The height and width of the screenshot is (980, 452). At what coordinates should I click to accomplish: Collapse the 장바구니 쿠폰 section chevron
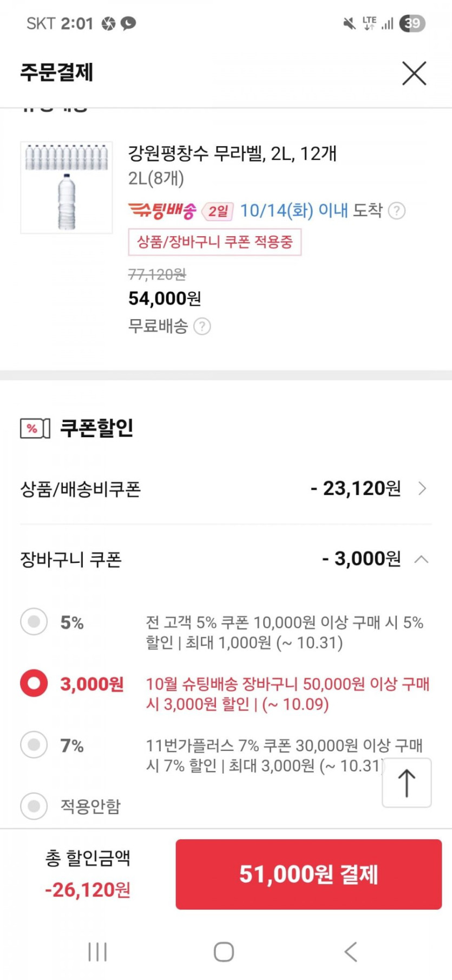coord(421,559)
